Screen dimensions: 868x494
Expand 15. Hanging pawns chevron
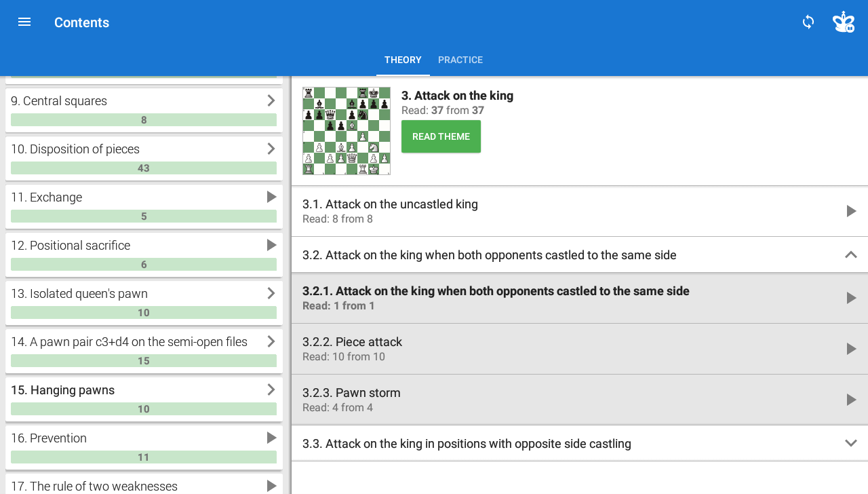click(x=271, y=389)
